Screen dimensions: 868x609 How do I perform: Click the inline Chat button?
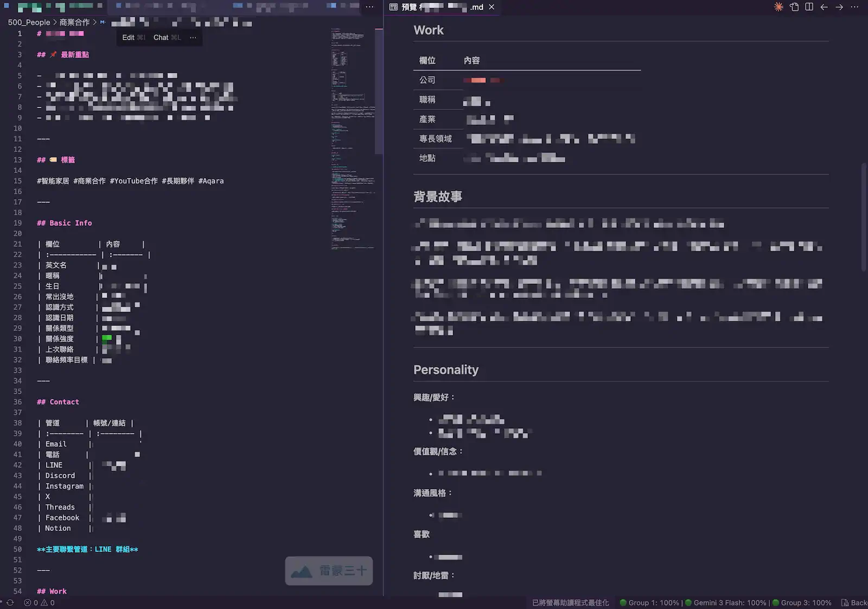click(x=167, y=37)
